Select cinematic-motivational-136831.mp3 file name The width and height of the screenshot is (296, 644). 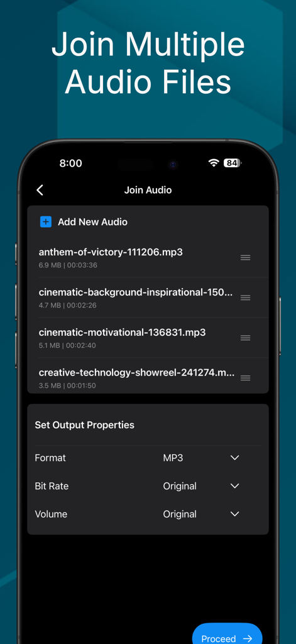point(122,332)
